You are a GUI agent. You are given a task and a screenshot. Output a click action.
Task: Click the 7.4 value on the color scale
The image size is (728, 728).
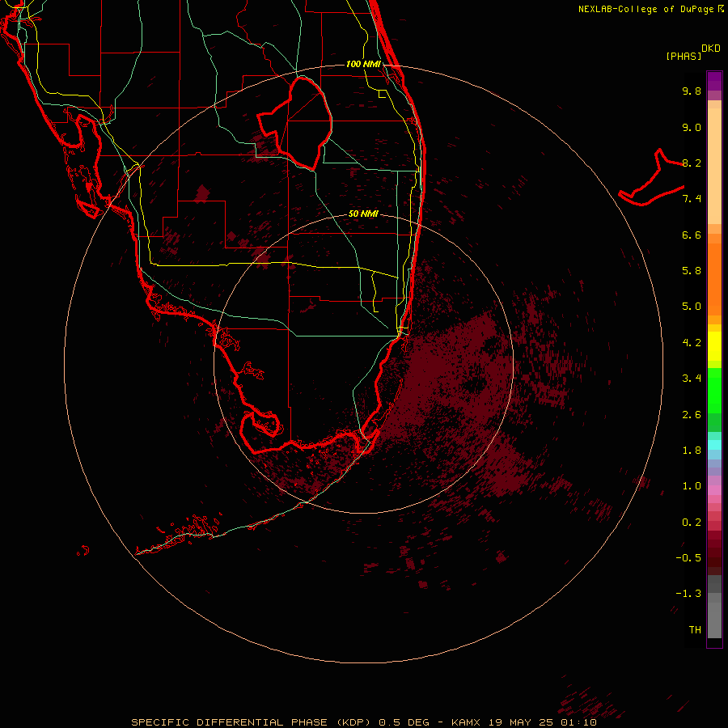click(692, 199)
